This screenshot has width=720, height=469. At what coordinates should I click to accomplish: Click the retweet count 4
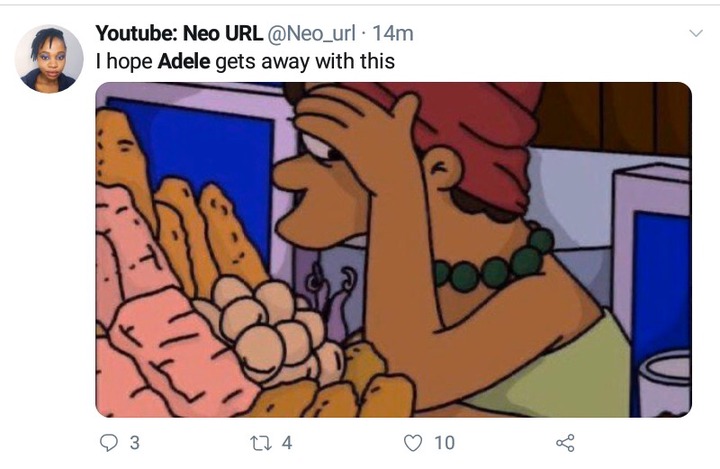click(x=287, y=442)
